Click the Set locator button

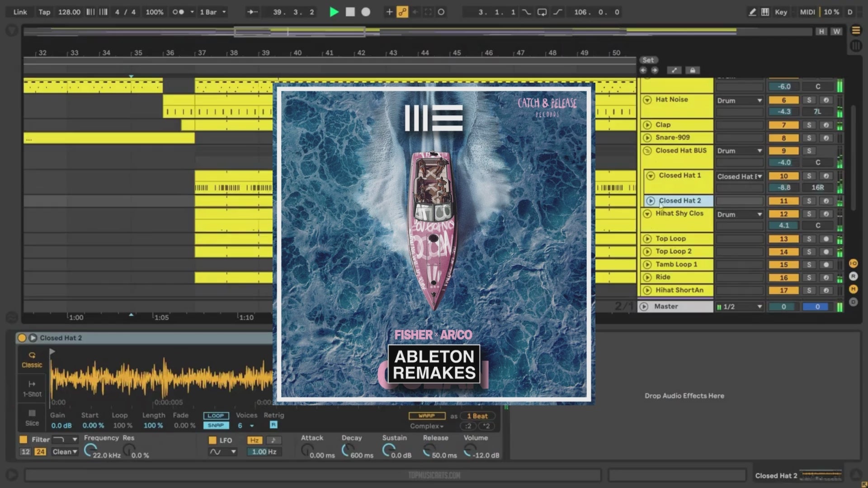648,60
